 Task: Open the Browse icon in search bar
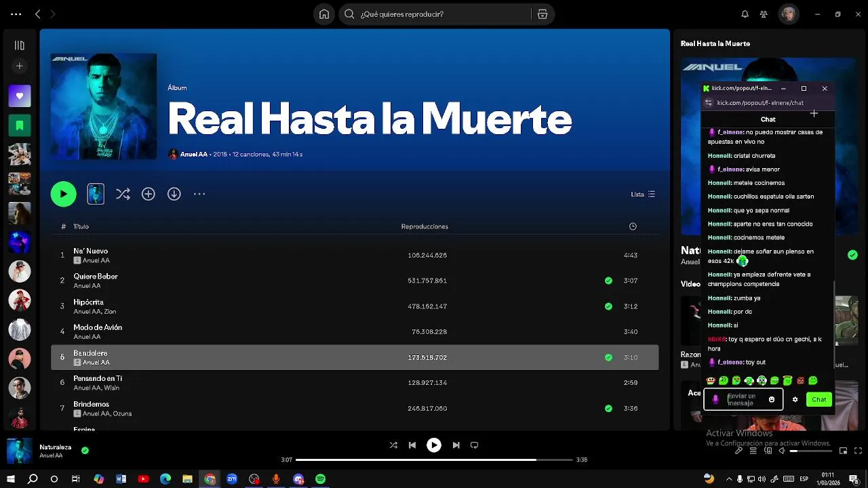point(542,14)
